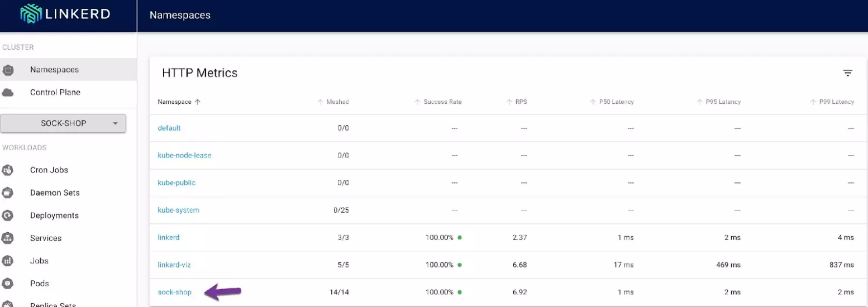Go to Jobs workloads

click(x=68, y=261)
